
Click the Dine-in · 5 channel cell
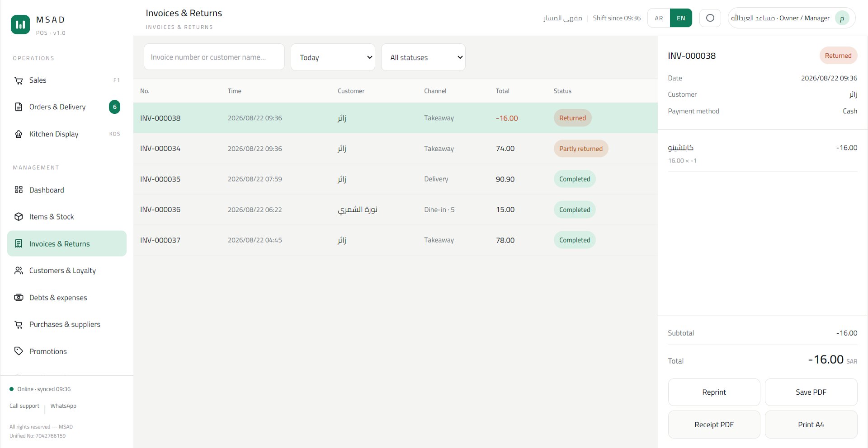tap(439, 210)
